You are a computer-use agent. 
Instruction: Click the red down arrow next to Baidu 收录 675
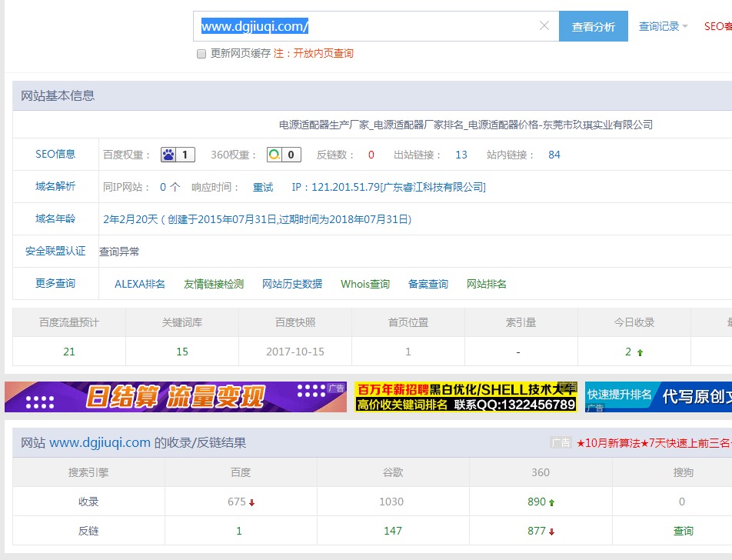[x=250, y=501]
